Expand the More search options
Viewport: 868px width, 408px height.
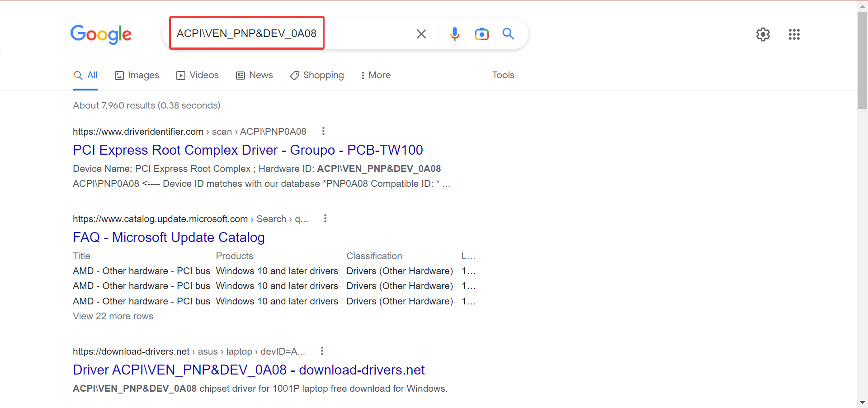coord(376,75)
